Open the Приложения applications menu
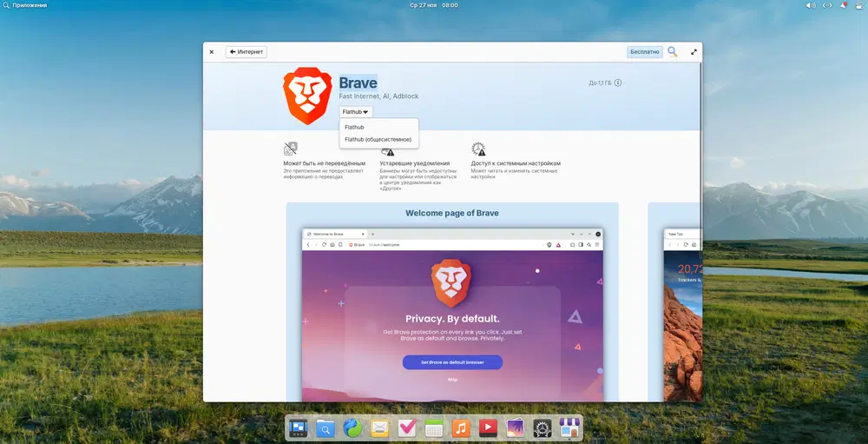Viewport: 868px width, 444px height. (x=25, y=5)
